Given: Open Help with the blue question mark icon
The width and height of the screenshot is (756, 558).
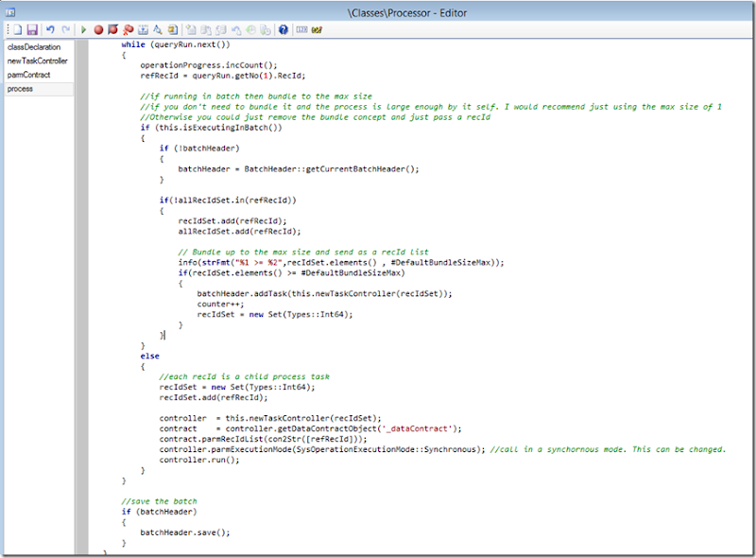Looking at the screenshot, I should tap(283, 30).
